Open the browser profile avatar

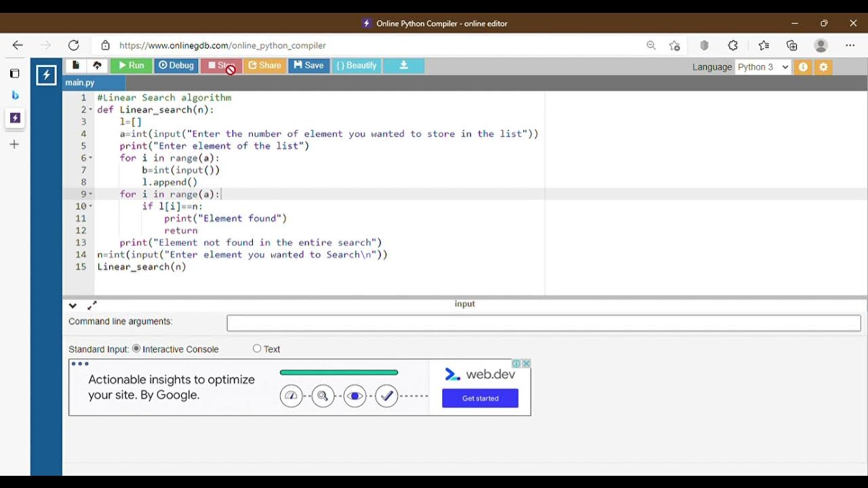[x=821, y=45]
